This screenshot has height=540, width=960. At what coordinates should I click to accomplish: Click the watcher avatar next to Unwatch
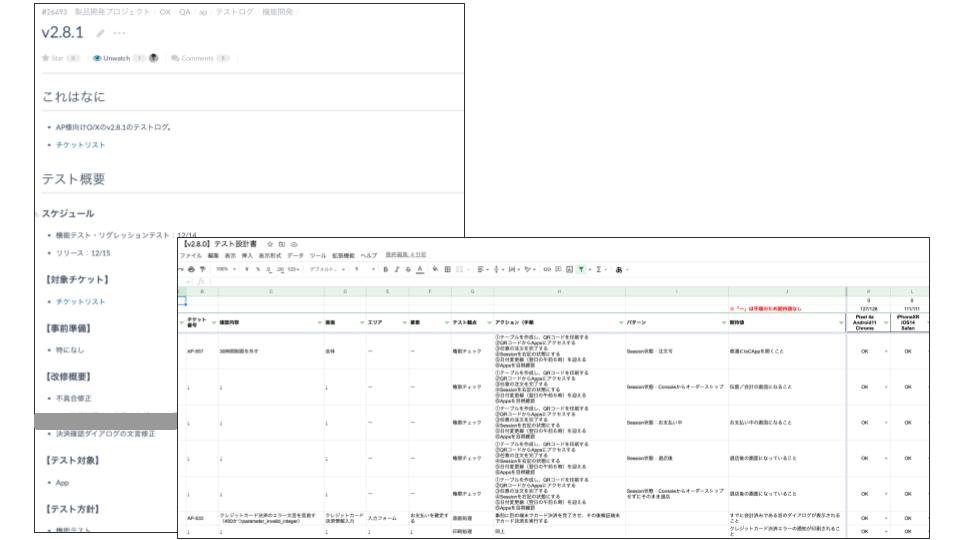pyautogui.click(x=154, y=58)
